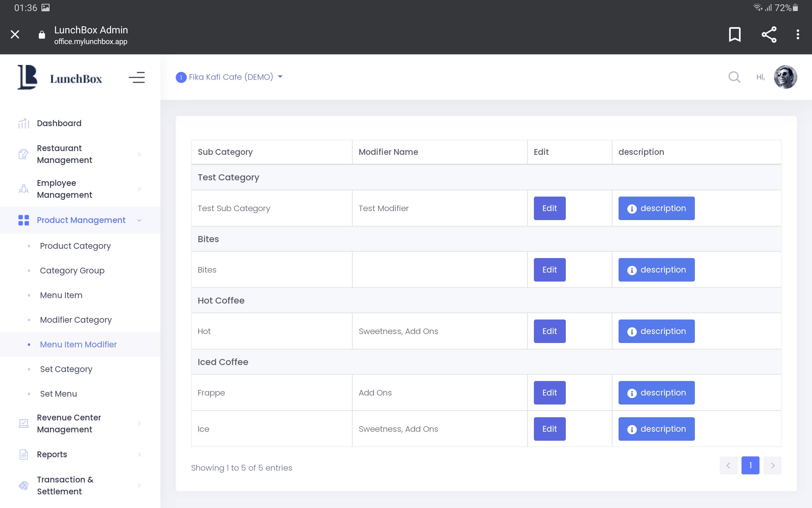Select the Set Menu submenu item
812x508 pixels.
(x=59, y=393)
